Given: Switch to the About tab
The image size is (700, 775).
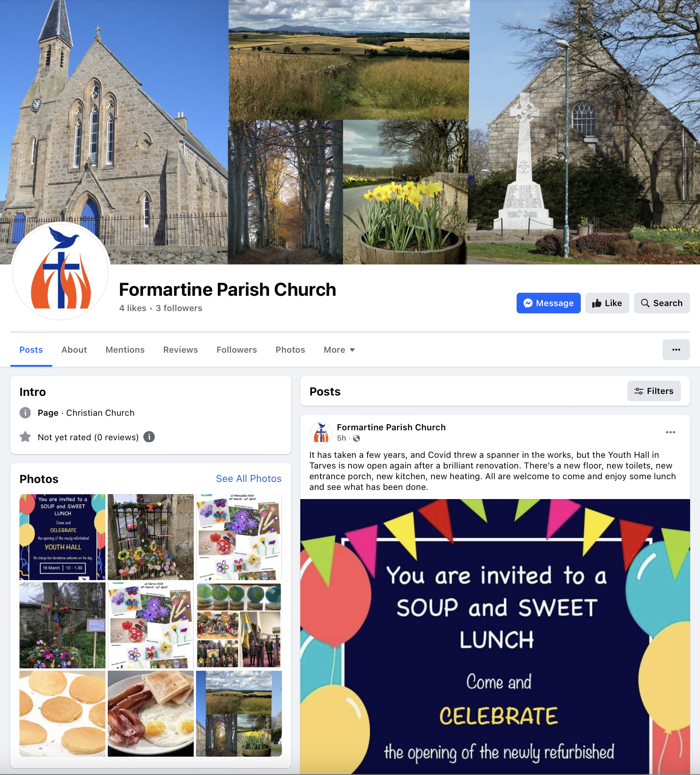Looking at the screenshot, I should [74, 349].
